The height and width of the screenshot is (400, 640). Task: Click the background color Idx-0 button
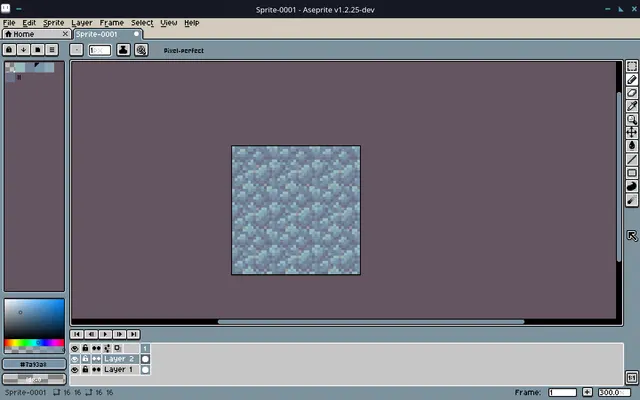click(x=34, y=380)
